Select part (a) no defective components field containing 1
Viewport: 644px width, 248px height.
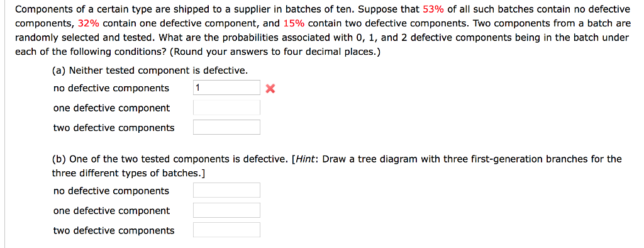click(x=226, y=87)
